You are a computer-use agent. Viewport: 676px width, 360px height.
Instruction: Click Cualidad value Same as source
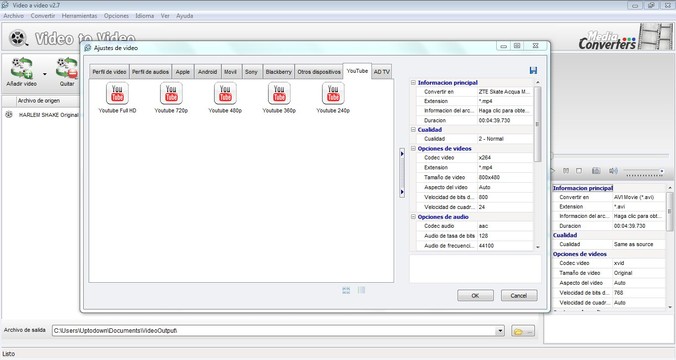[639, 244]
